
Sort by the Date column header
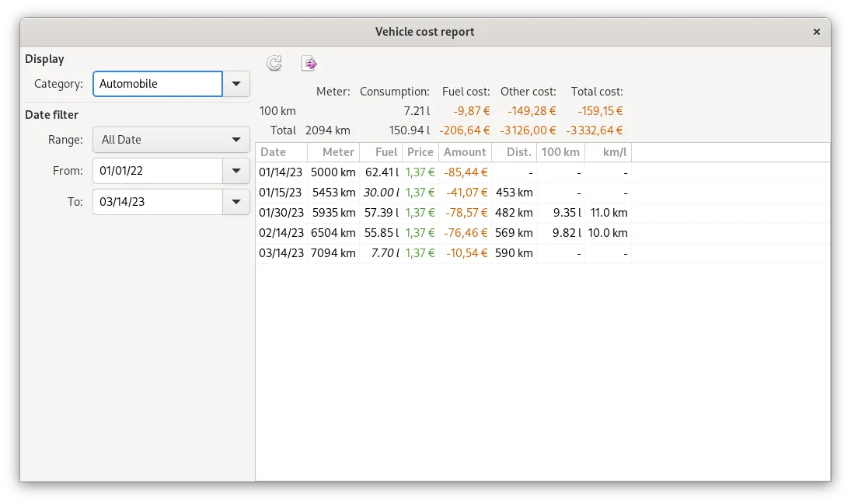click(x=281, y=152)
